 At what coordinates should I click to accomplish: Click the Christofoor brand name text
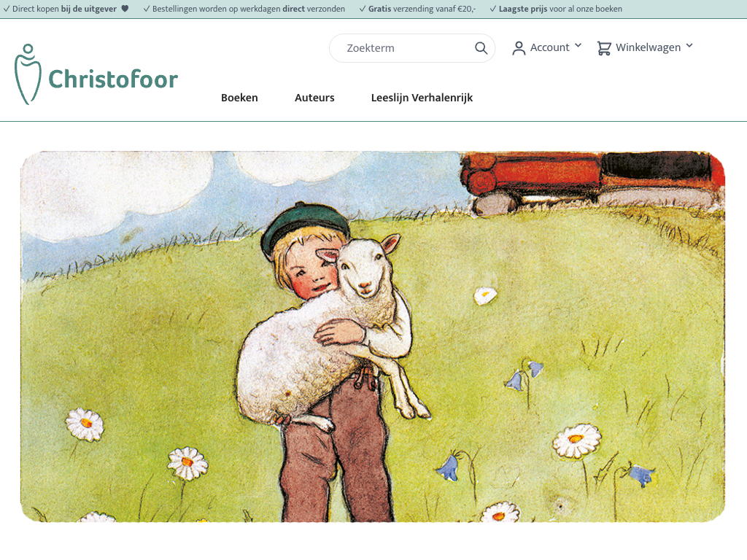113,79
